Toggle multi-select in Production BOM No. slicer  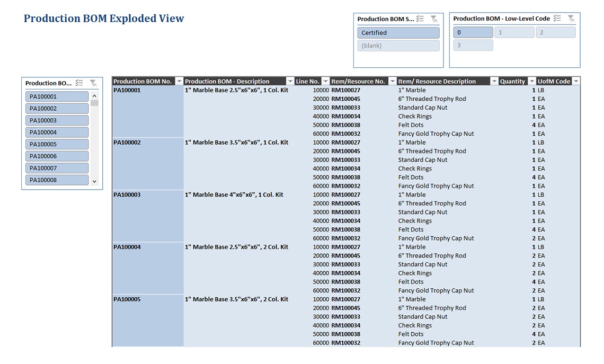coord(79,83)
